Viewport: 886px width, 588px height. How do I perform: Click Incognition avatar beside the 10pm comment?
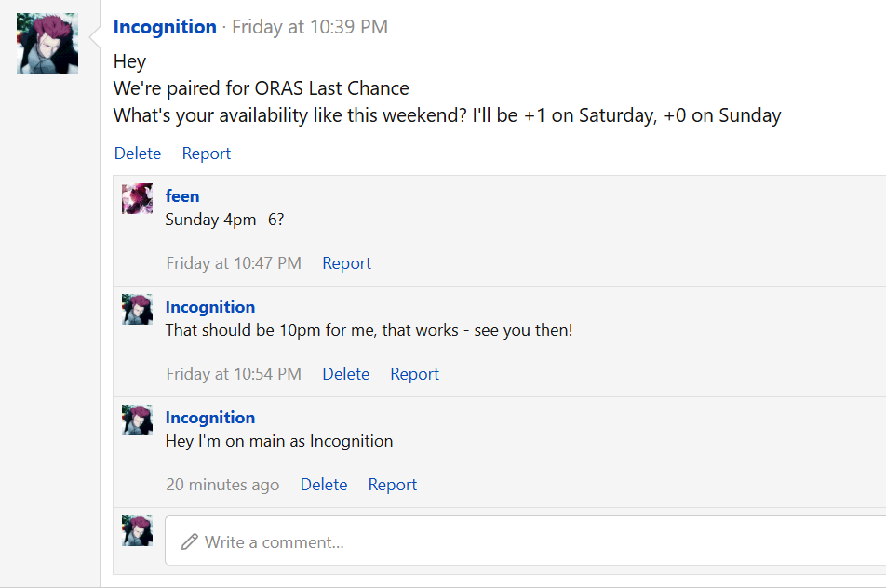[137, 309]
